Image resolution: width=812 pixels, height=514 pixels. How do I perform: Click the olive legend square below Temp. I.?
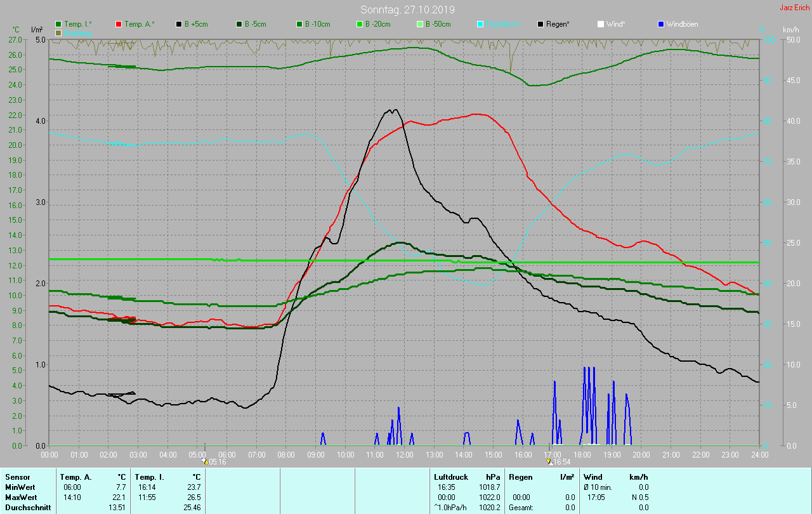click(x=59, y=32)
